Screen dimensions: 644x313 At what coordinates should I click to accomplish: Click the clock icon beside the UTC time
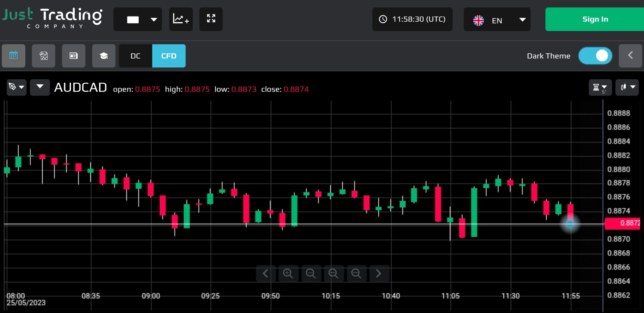383,19
